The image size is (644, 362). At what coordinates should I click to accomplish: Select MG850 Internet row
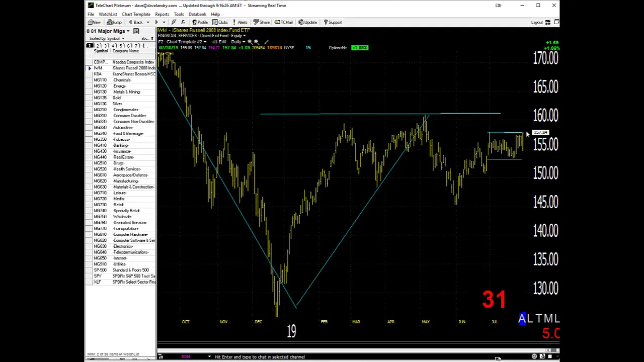[x=121, y=258]
